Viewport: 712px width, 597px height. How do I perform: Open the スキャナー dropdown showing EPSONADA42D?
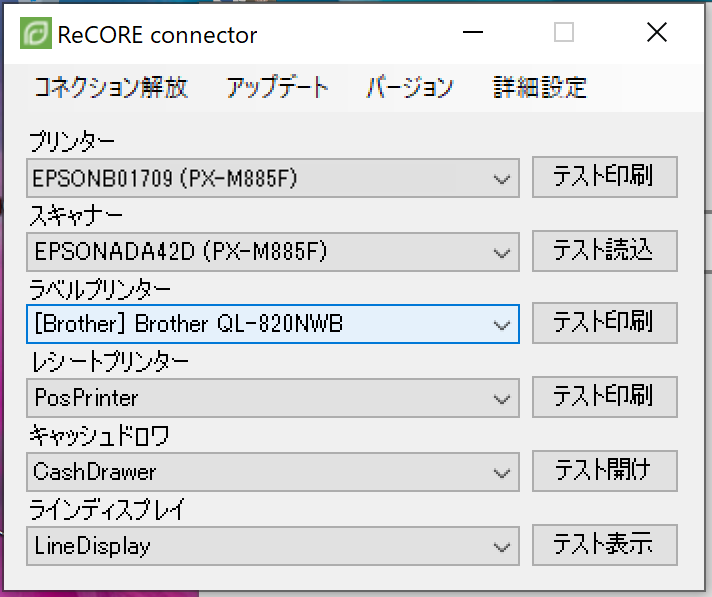273,252
